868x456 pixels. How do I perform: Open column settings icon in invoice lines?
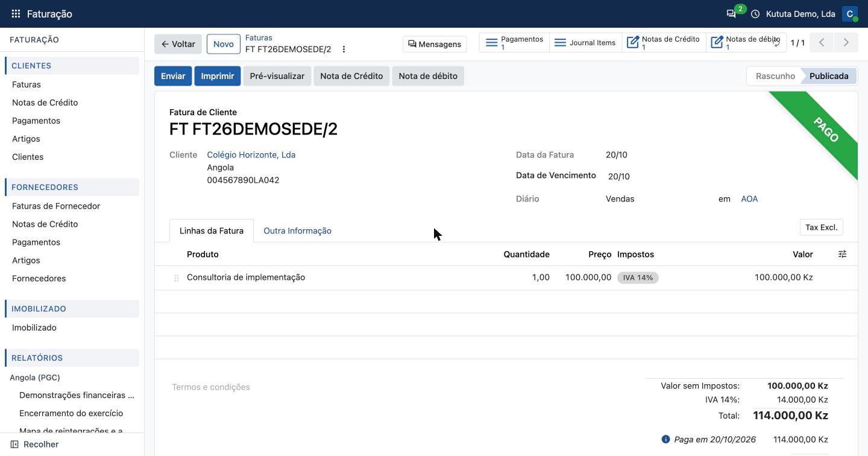843,255
